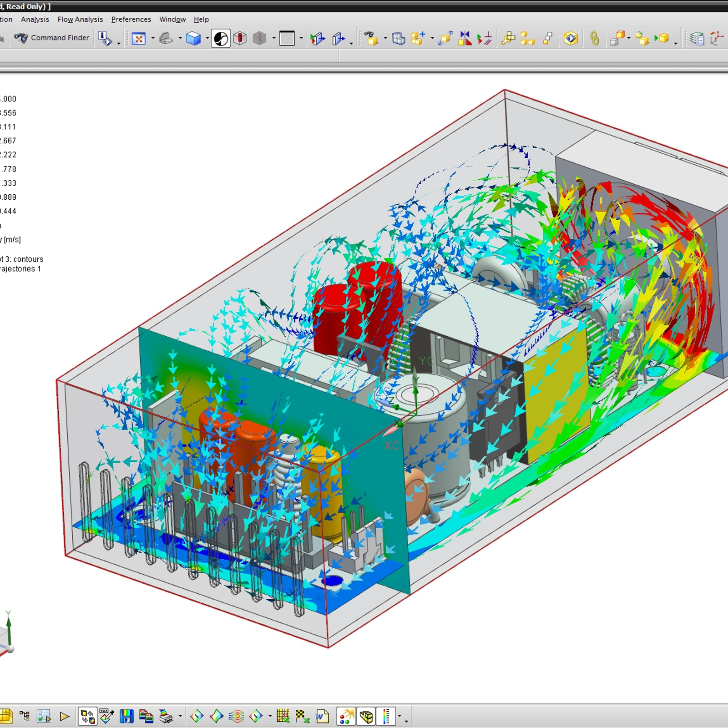Open the Flow Analysis menu
Image resolution: width=728 pixels, height=728 pixels.
80,20
